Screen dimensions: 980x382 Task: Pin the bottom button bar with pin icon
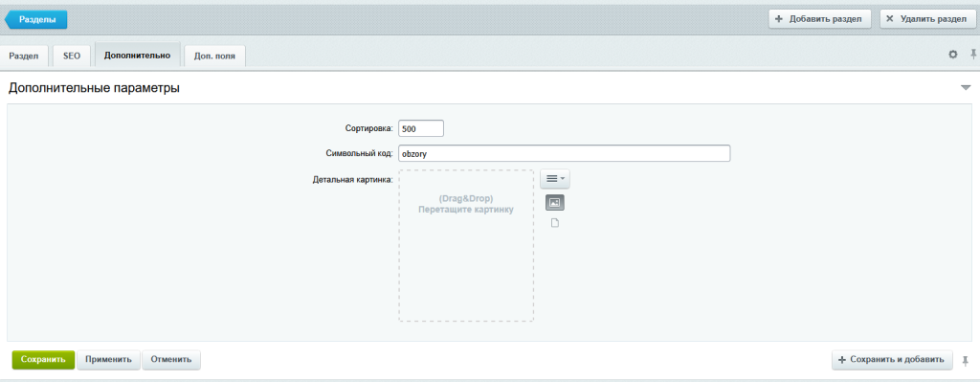click(966, 360)
